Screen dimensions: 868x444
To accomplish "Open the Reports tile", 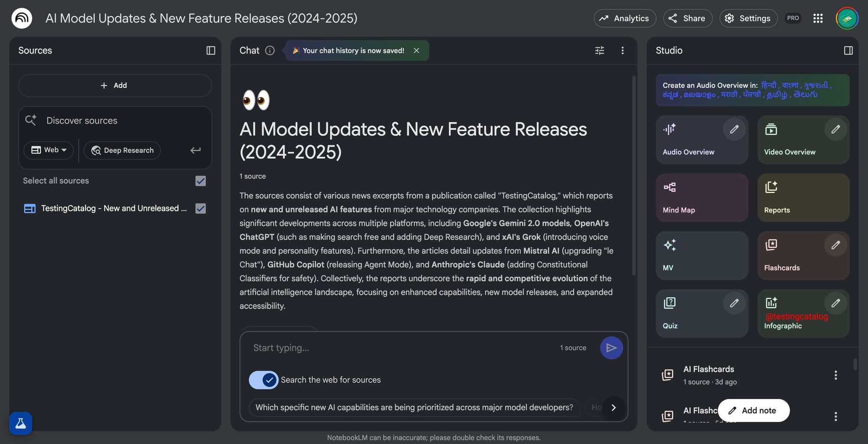I will (x=803, y=198).
